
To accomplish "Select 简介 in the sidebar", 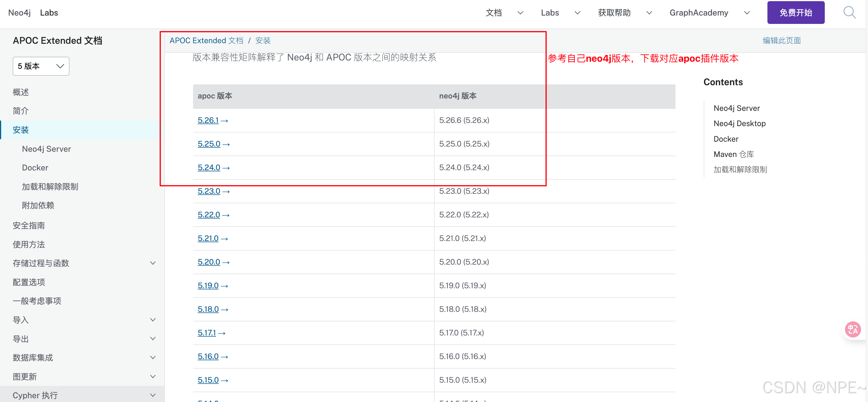I will click(x=20, y=111).
